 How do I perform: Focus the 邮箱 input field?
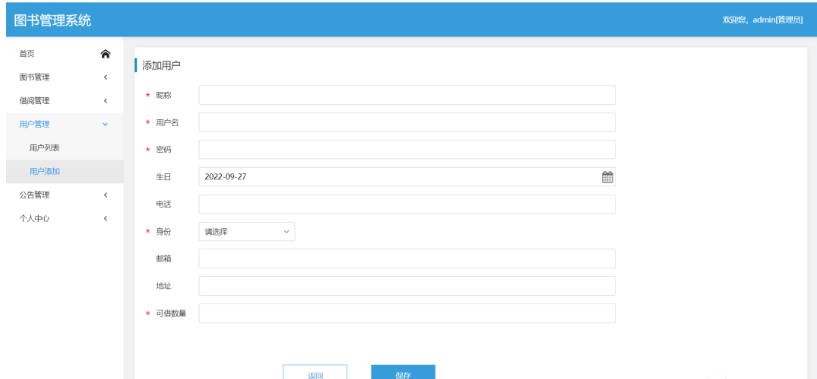pos(407,259)
